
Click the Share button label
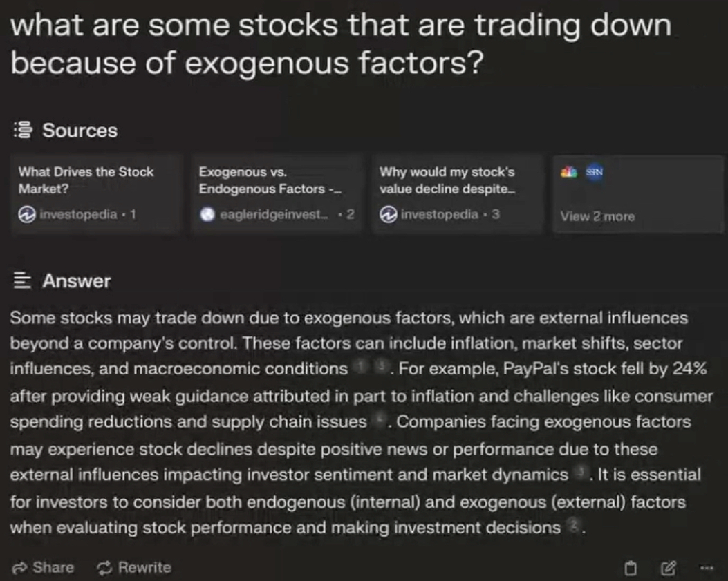tap(53, 568)
